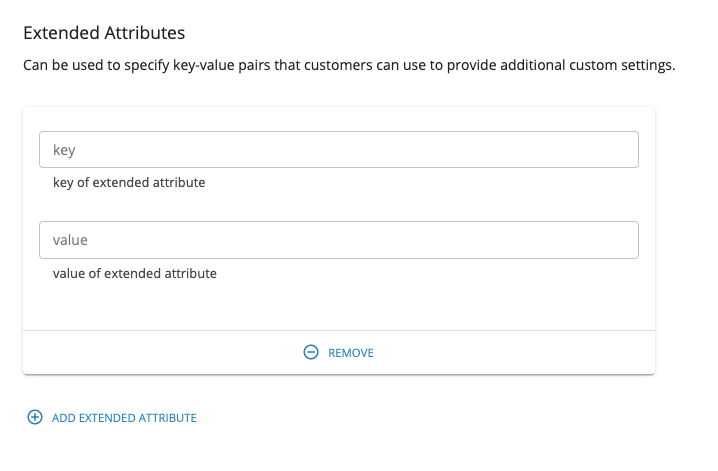Click empty card area above Remove divider
This screenshot has height=471, width=718.
(339, 306)
